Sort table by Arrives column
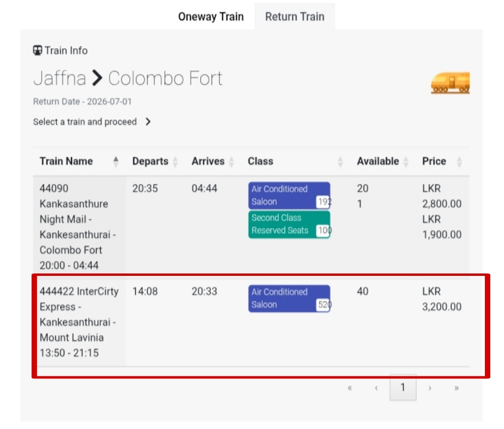Image resolution: width=504 pixels, height=429 pixels. coord(231,161)
